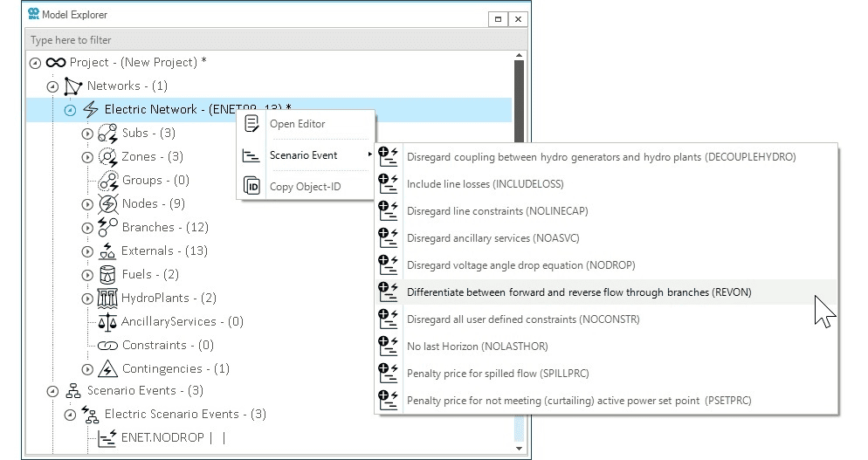
Task: Expand the Nodes tree node
Action: pyautogui.click(x=87, y=204)
